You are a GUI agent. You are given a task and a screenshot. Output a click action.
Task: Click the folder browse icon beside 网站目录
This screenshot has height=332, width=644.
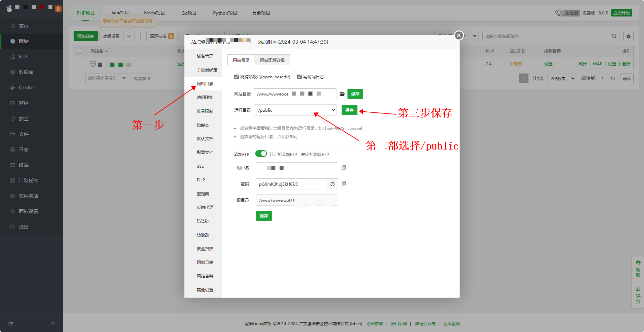point(342,94)
